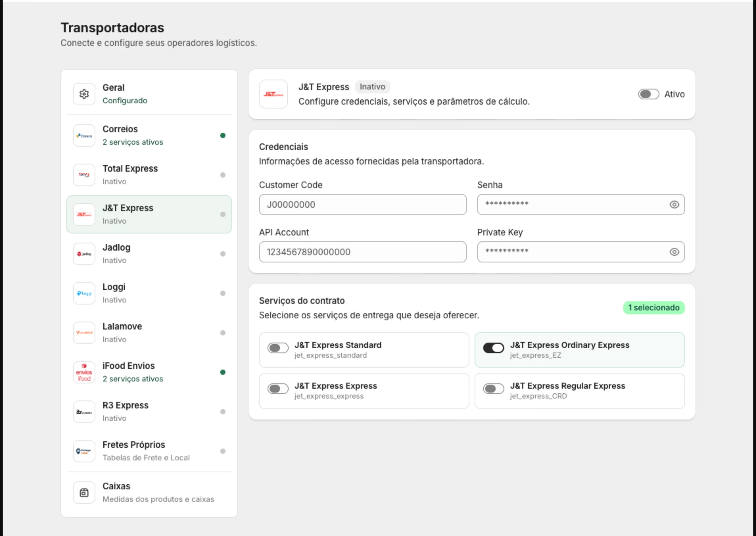Focus the Private Key field
The height and width of the screenshot is (536, 756).
pyautogui.click(x=580, y=252)
